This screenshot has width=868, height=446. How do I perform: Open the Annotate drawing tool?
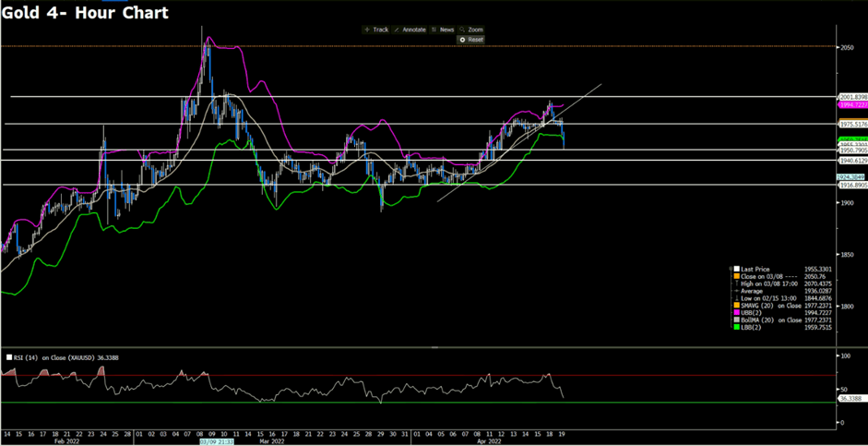pyautogui.click(x=410, y=30)
